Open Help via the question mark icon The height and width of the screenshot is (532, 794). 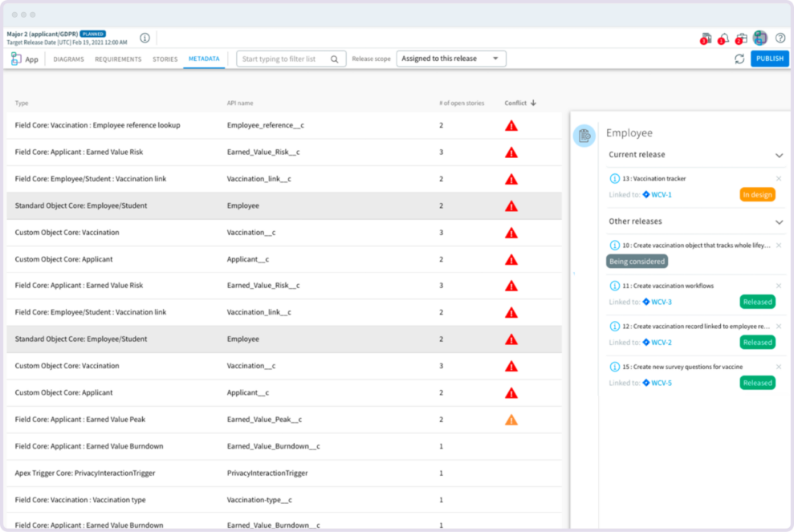[x=780, y=38]
